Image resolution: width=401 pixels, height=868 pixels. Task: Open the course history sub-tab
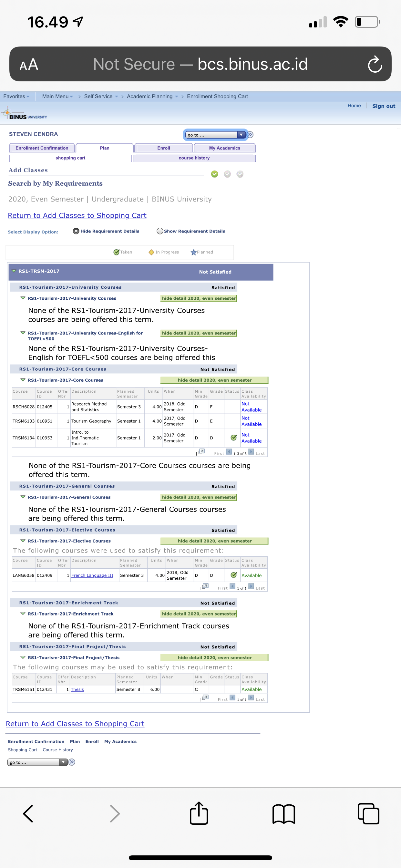click(194, 158)
